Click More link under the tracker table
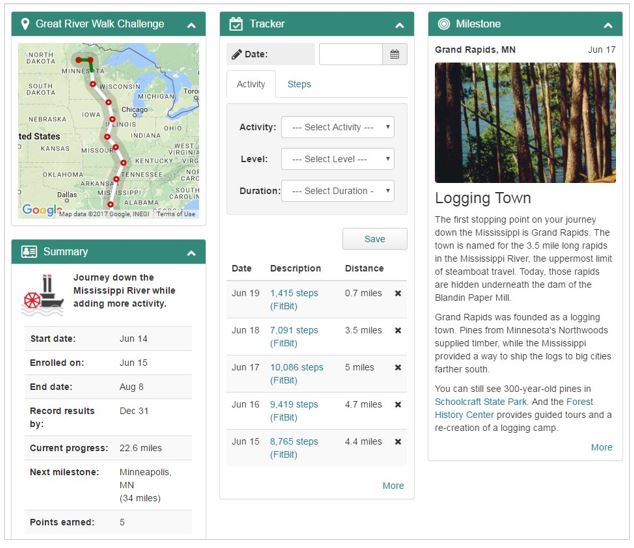634x548 pixels. [393, 486]
